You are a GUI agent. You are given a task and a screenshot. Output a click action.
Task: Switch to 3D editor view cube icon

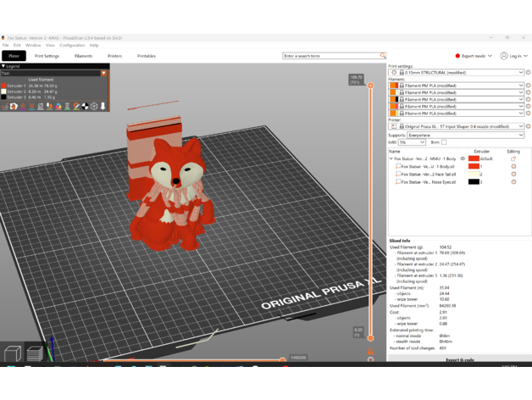click(x=13, y=353)
